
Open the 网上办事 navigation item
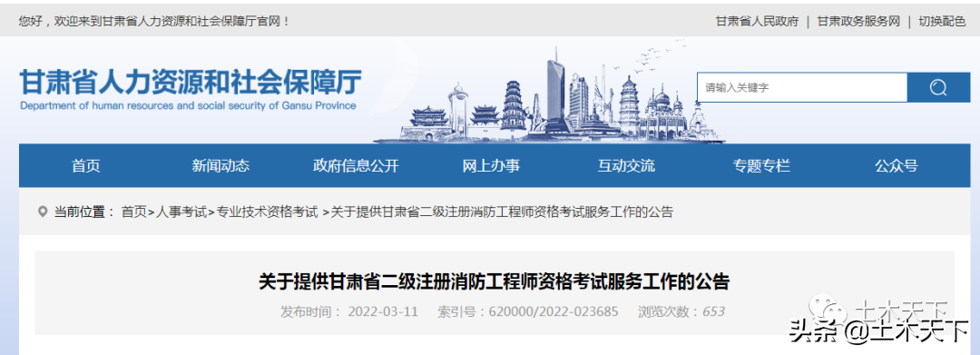[491, 165]
